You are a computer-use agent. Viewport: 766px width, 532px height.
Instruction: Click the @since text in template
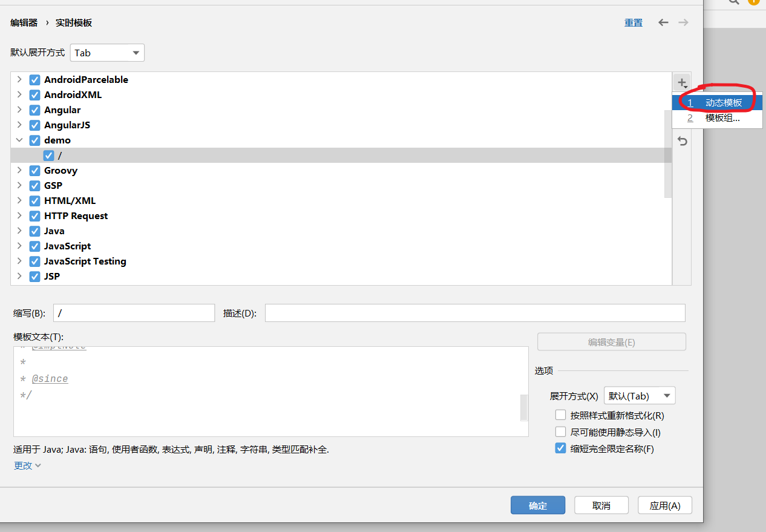pyautogui.click(x=50, y=379)
